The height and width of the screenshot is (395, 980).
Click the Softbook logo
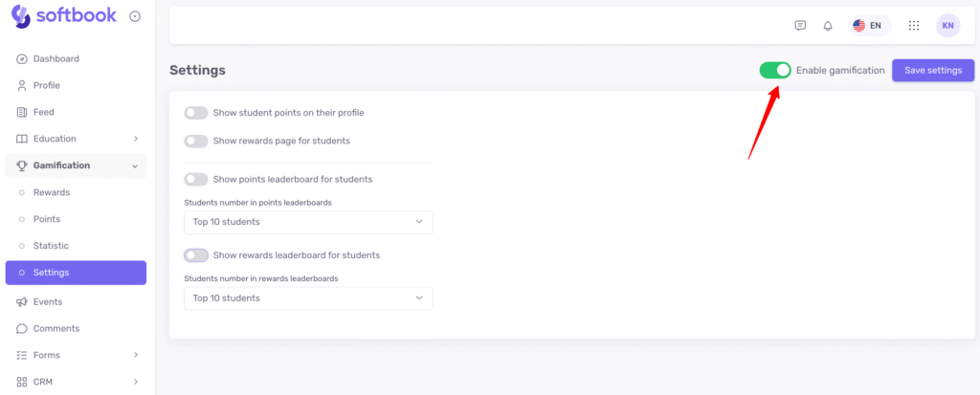click(x=63, y=16)
